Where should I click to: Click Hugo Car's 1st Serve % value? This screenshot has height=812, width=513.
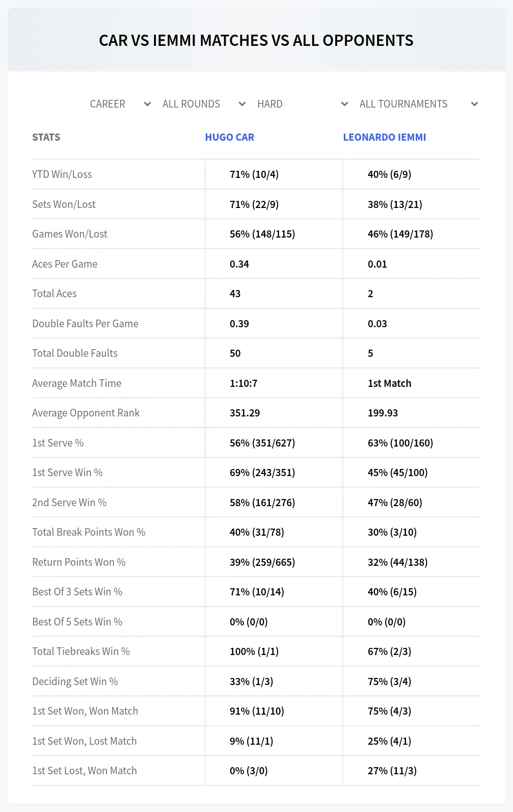pyautogui.click(x=262, y=443)
